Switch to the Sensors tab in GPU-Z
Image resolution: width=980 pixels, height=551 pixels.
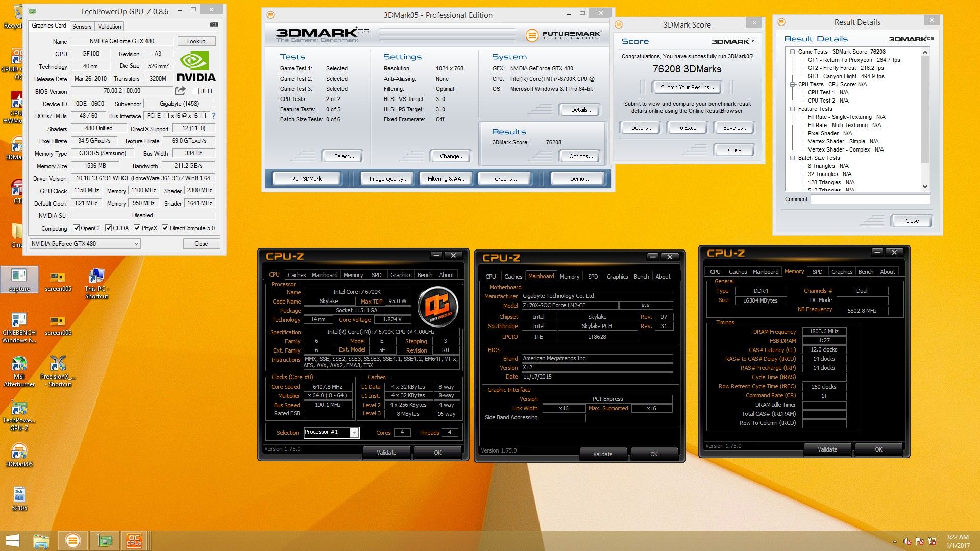tap(82, 26)
